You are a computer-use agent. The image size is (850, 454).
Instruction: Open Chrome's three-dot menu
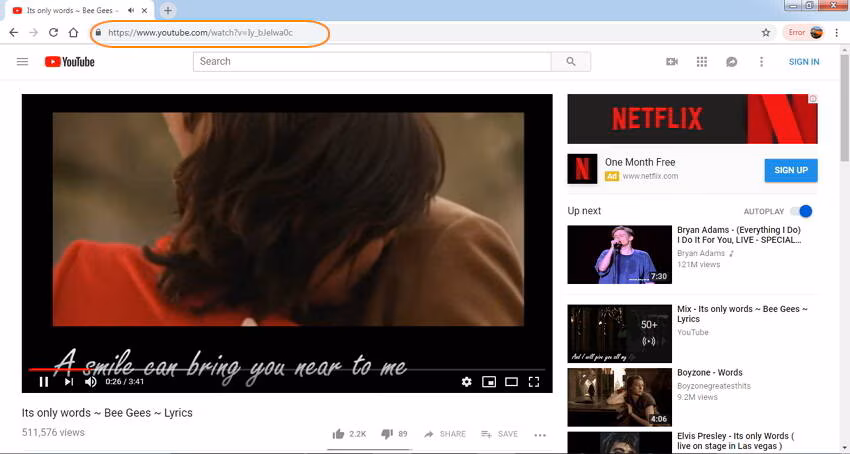coord(836,33)
